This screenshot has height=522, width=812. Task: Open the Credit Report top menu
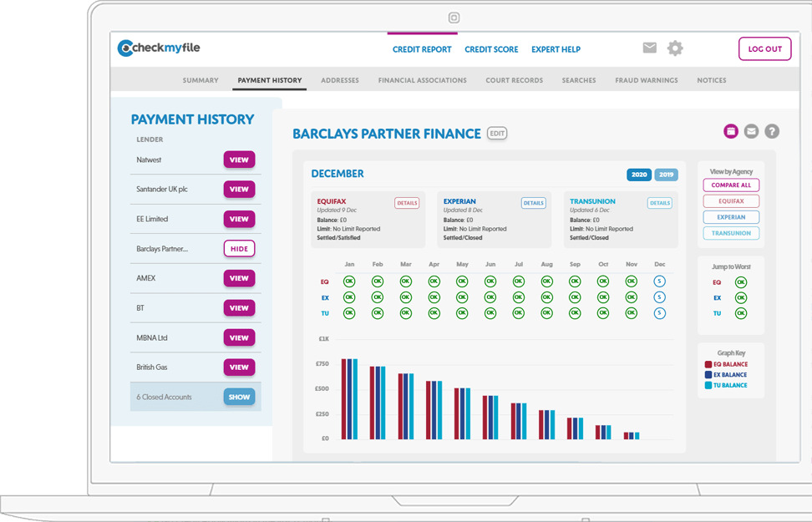click(x=422, y=49)
